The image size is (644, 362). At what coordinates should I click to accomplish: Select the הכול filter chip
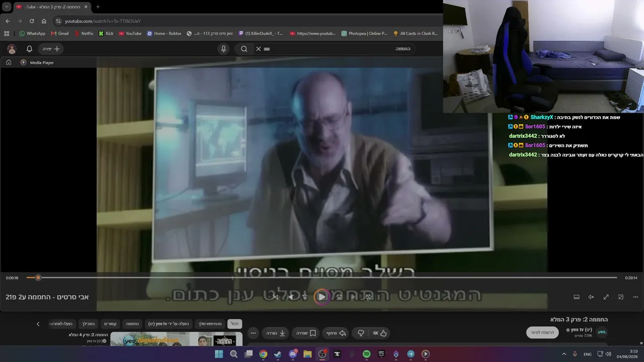(x=234, y=324)
